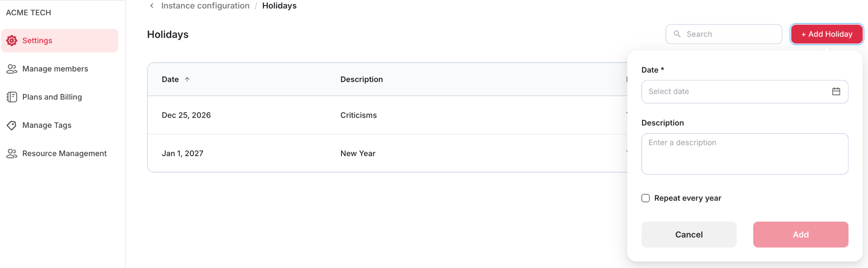Focus the Enter a description text area

[745, 154]
